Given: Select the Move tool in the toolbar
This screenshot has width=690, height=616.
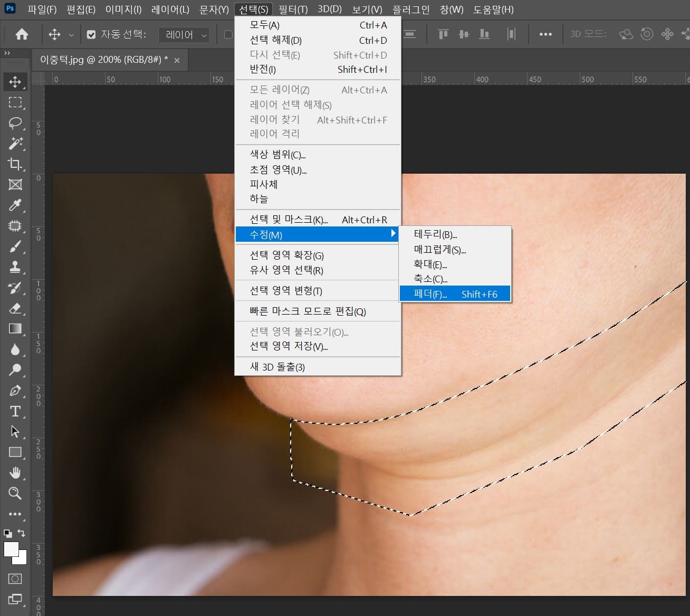Looking at the screenshot, I should (x=15, y=82).
